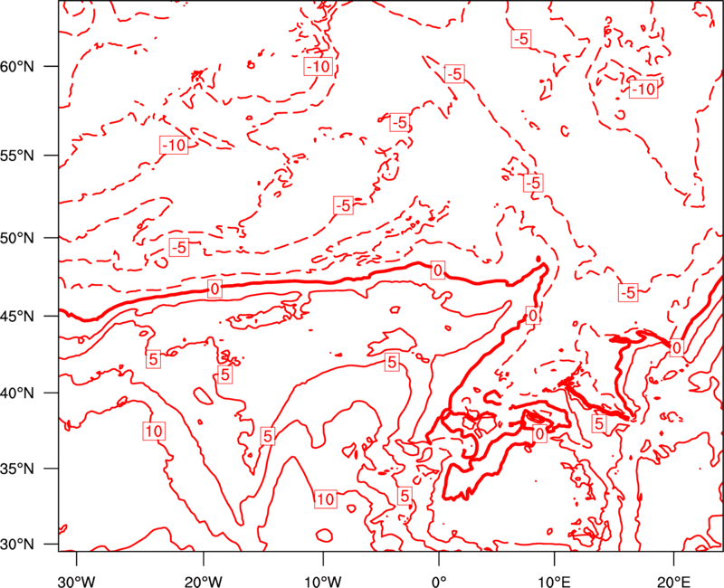Image resolution: width=724 pixels, height=588 pixels.
Task: Pick the 20°E longitude axis label
Action: click(x=673, y=581)
